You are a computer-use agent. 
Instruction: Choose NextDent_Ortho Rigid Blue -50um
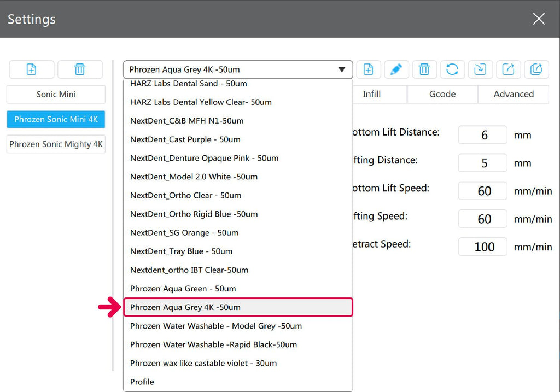point(238,214)
